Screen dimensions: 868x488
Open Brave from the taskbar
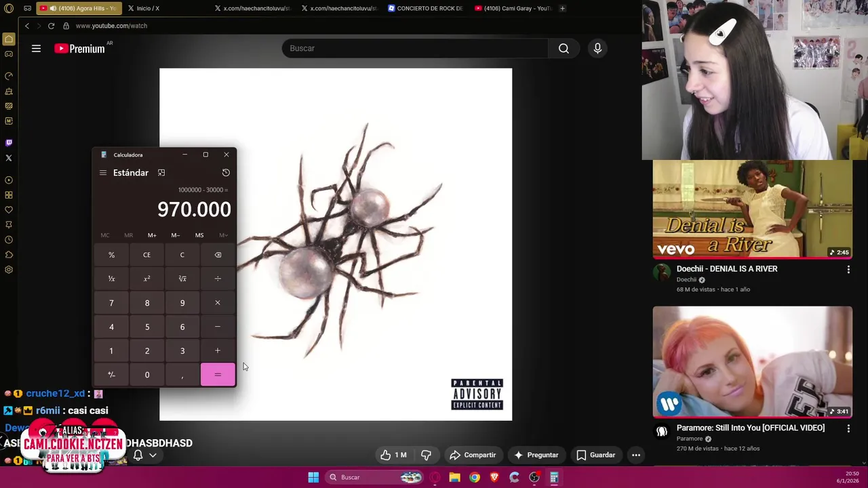click(x=494, y=477)
